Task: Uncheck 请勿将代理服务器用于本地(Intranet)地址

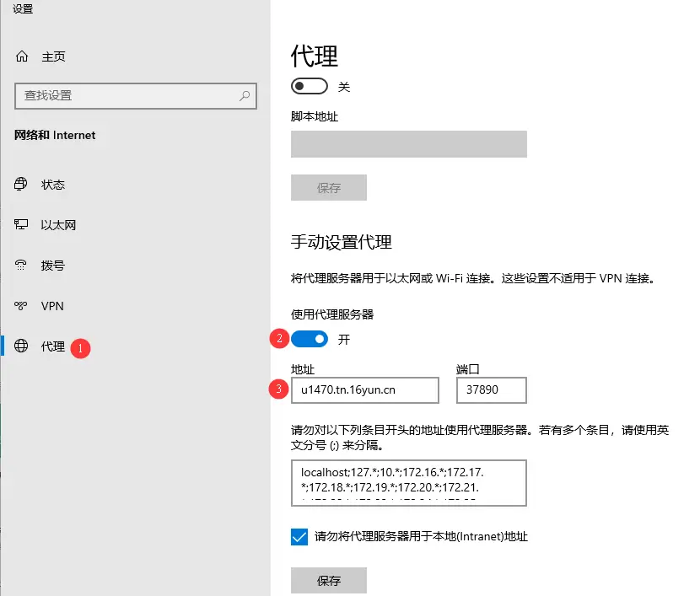Action: [x=299, y=536]
